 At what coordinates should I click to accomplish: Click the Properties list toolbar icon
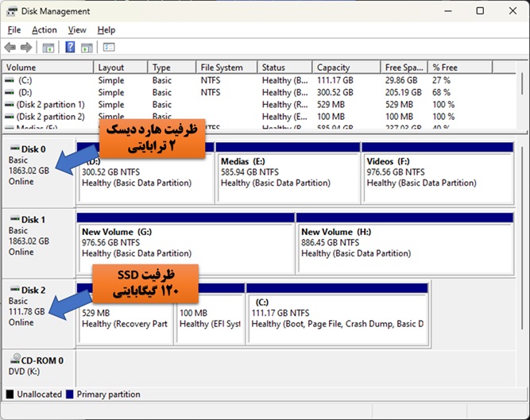(109, 47)
